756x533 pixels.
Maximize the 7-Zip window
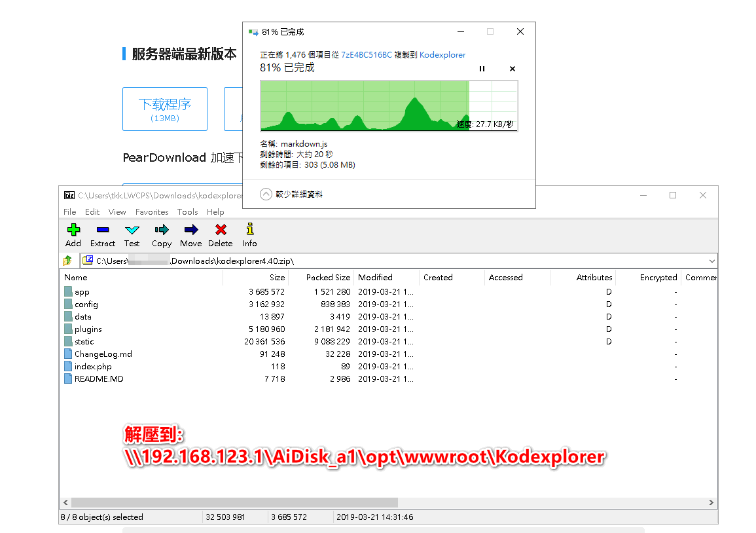673,195
